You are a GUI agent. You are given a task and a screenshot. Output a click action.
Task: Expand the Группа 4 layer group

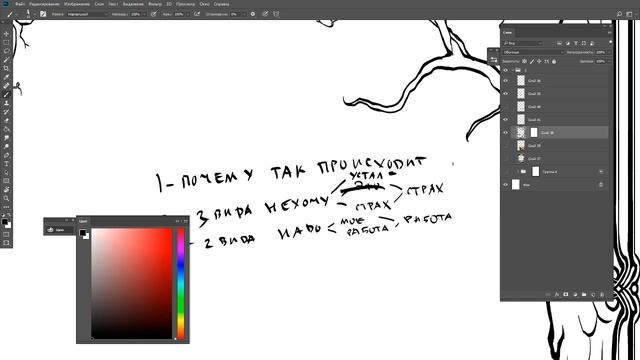pyautogui.click(x=518, y=171)
